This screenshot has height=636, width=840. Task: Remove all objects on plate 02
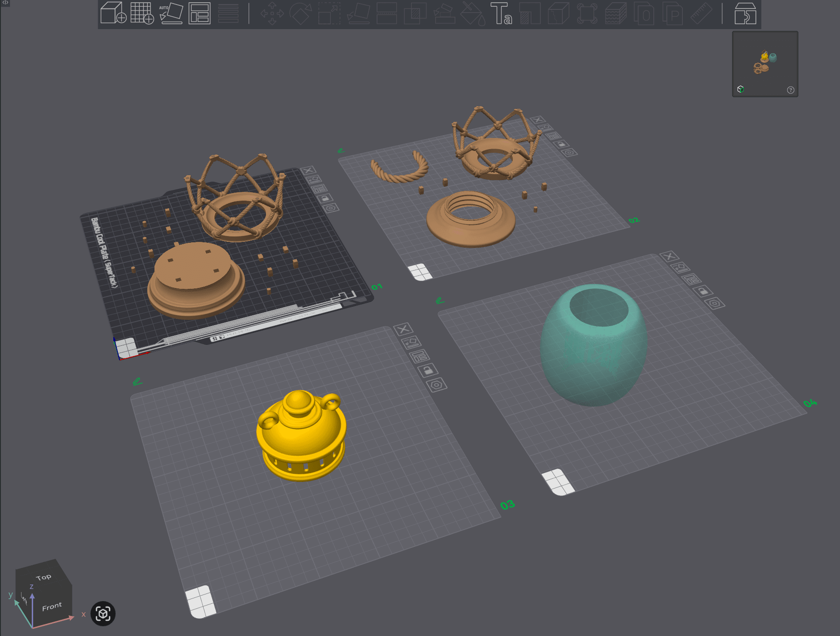click(537, 120)
